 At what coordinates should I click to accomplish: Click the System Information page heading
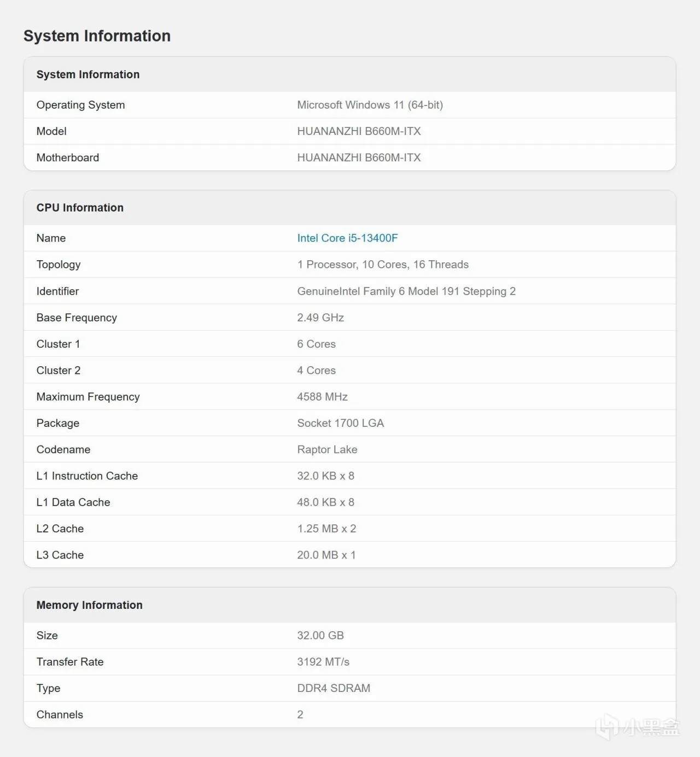tap(97, 36)
